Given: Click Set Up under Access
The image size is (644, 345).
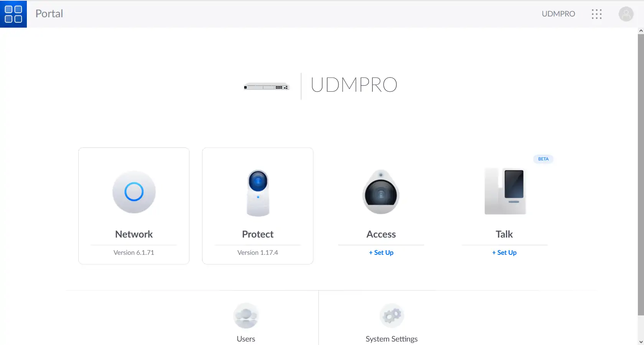Looking at the screenshot, I should pyautogui.click(x=381, y=253).
